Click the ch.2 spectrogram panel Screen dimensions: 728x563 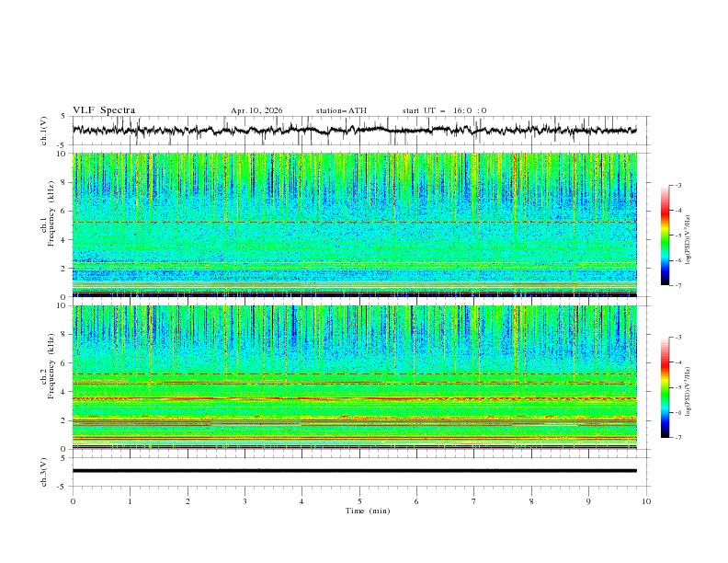354,377
